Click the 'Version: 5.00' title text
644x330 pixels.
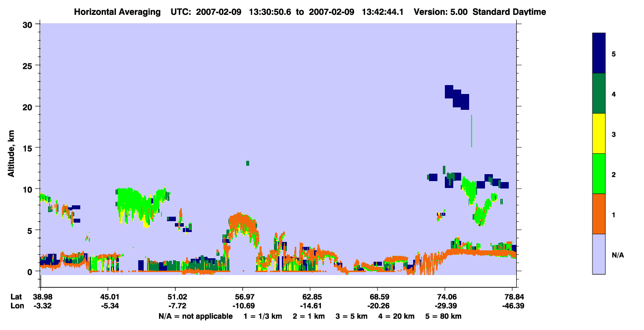pos(440,12)
